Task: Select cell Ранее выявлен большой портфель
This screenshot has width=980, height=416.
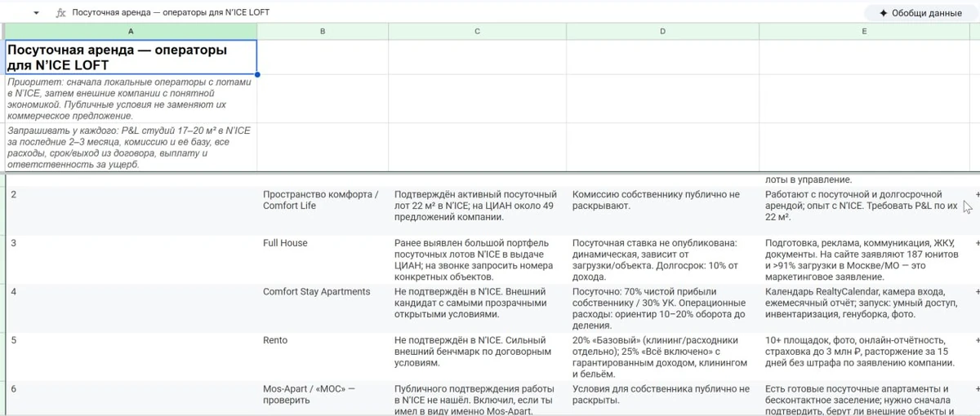Action: [x=477, y=259]
